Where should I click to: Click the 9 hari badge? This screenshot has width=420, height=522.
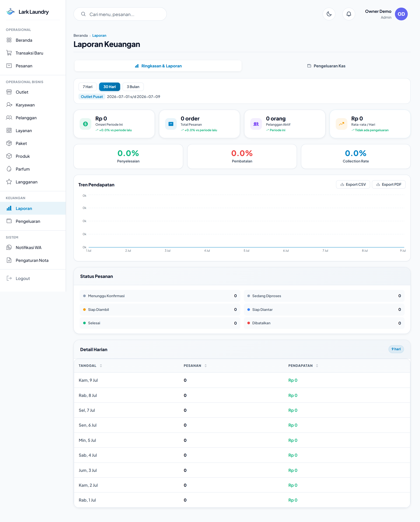396,349
